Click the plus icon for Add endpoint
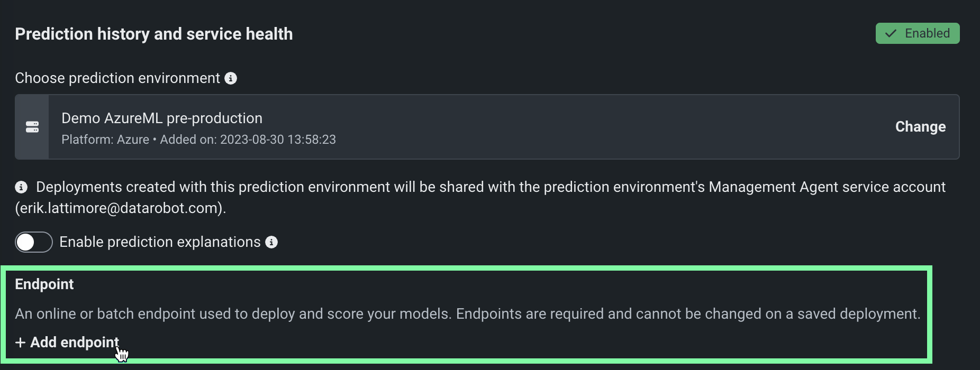This screenshot has height=370, width=980. click(21, 343)
